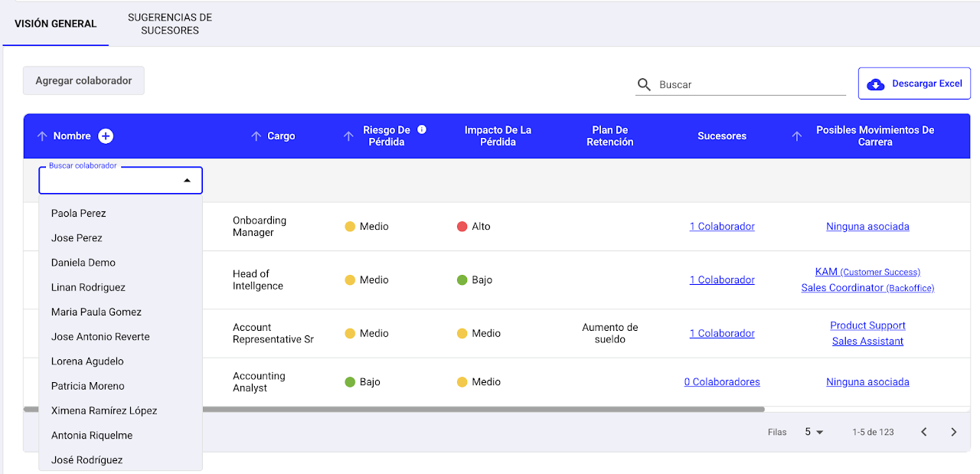Choose Patricia Moreno in collaborator list
This screenshot has width=980, height=474.
pyautogui.click(x=88, y=386)
